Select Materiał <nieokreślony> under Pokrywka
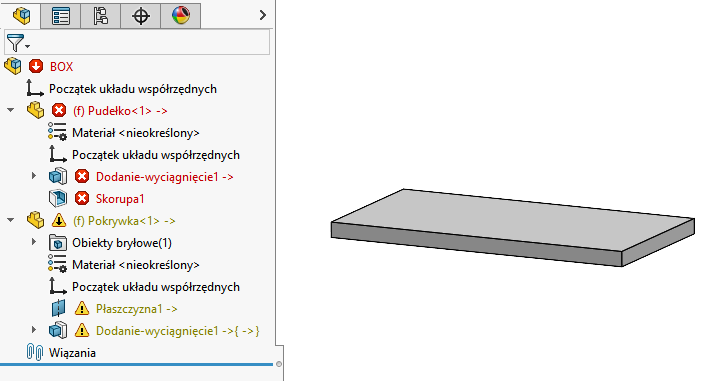 (136, 265)
